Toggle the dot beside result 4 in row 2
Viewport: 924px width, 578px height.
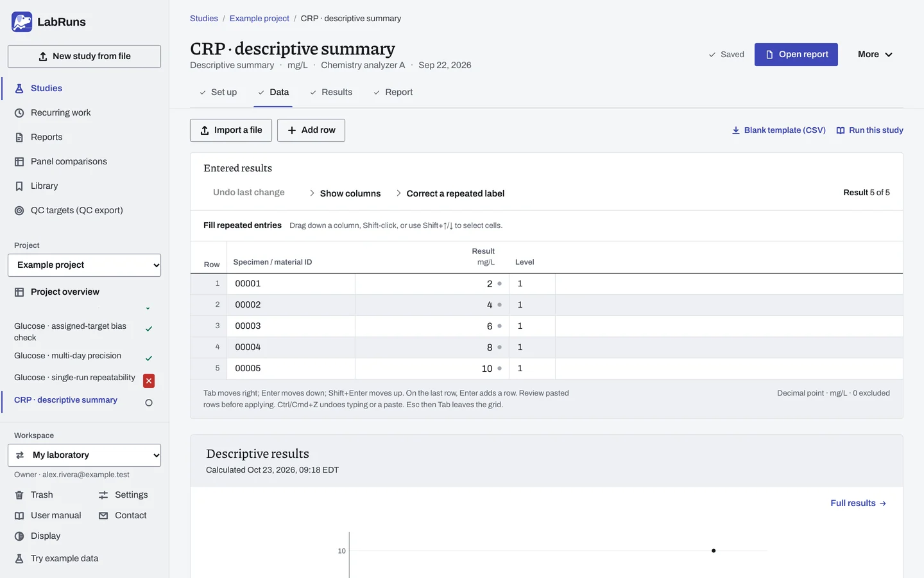500,305
